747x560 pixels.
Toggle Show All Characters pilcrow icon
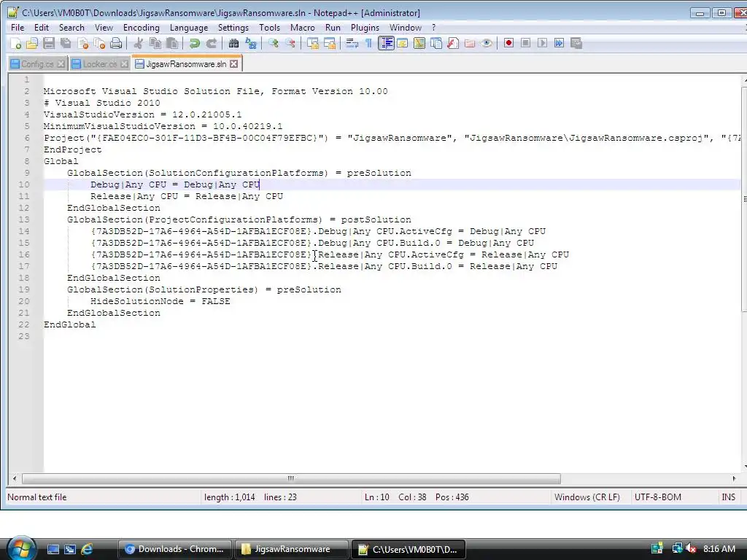[368, 44]
